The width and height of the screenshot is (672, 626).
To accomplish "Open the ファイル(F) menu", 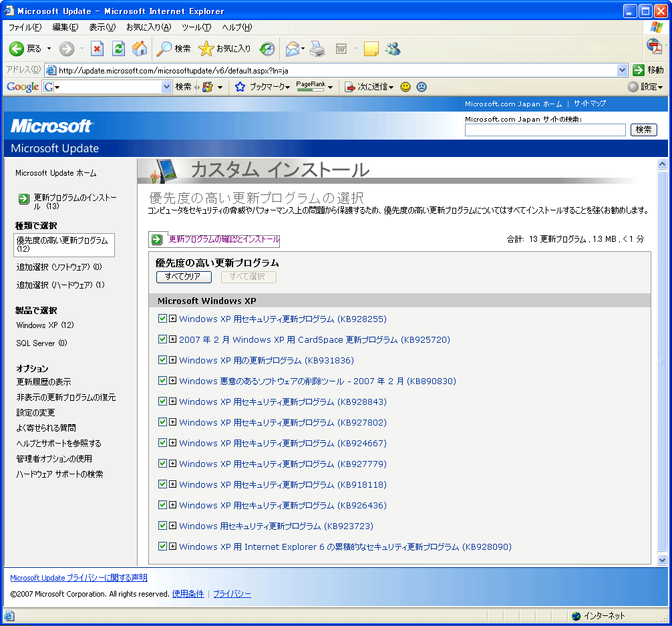I will [x=25, y=27].
